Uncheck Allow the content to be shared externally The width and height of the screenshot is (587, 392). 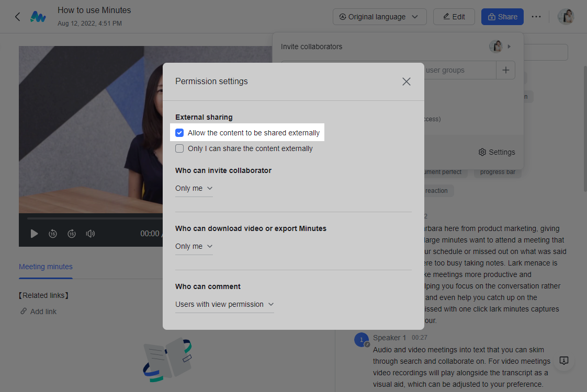coord(179,133)
